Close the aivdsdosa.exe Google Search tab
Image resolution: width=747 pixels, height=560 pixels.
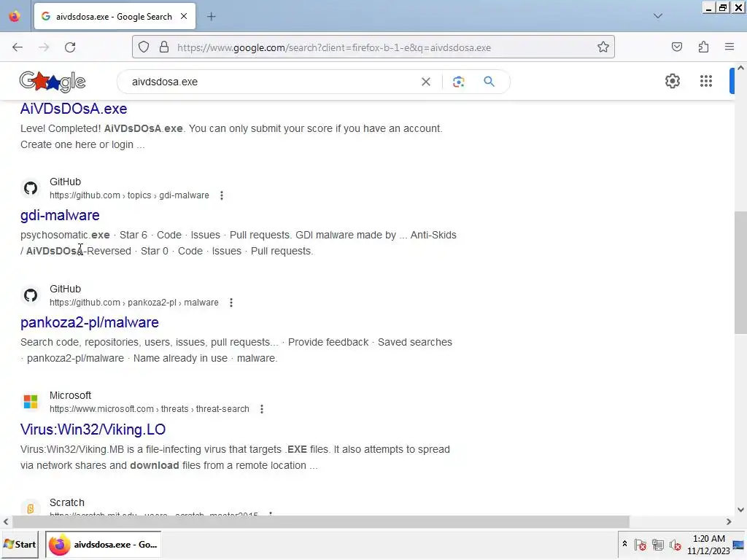pyautogui.click(x=184, y=16)
